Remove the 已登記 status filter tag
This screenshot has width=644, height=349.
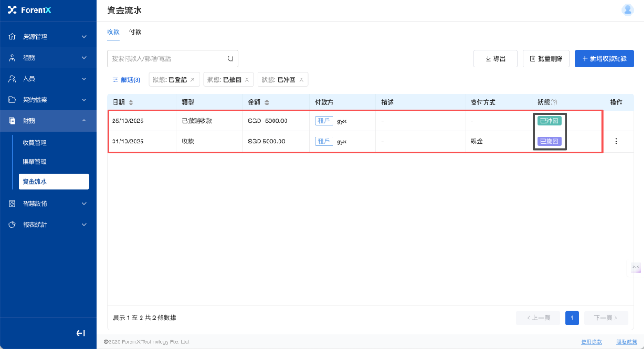(192, 79)
